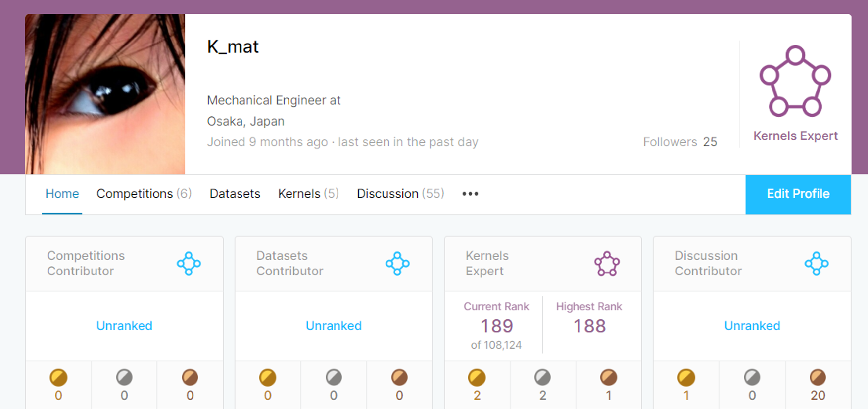Screen dimensions: 868x409
Task: Click the Competitions Contributor tier icon
Action: coord(189,263)
